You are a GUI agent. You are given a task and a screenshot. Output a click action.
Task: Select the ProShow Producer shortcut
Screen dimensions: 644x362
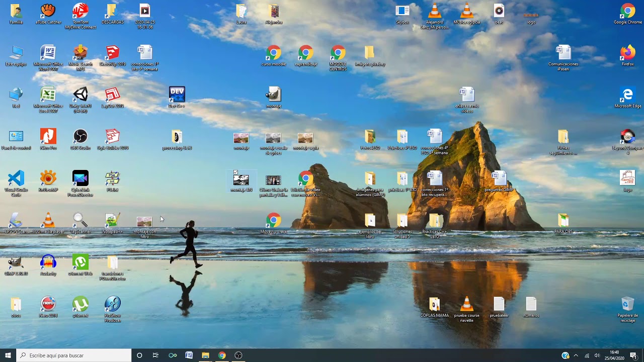(x=112, y=309)
